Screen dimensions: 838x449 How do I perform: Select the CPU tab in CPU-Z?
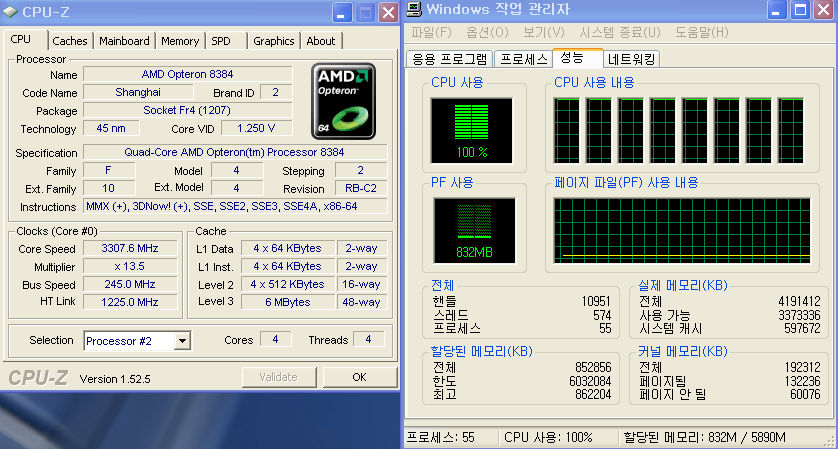pos(21,39)
